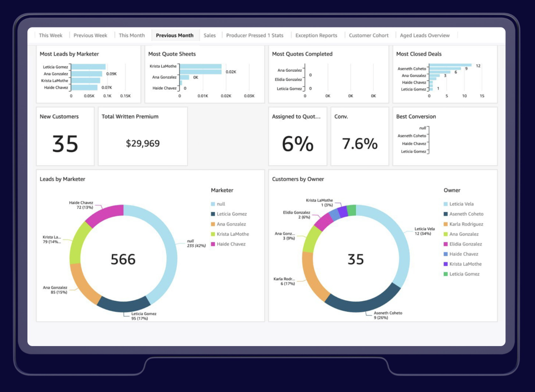Open the Previous Week tab

pyautogui.click(x=90, y=35)
